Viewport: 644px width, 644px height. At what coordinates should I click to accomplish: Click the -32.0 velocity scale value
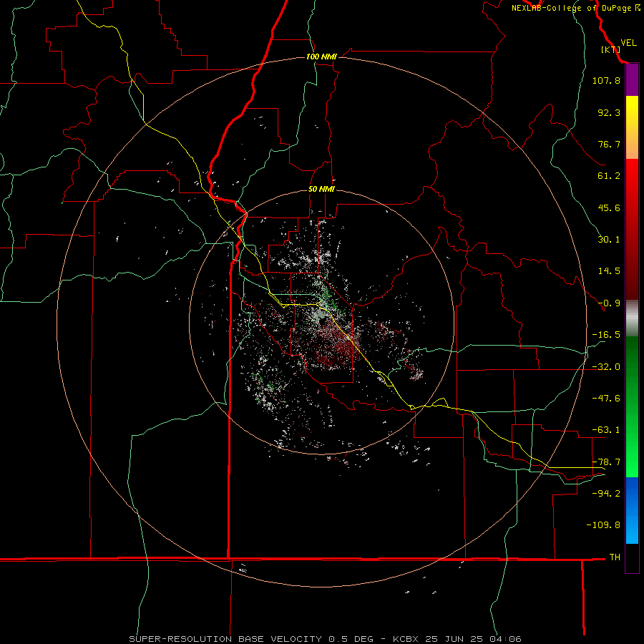click(x=606, y=367)
